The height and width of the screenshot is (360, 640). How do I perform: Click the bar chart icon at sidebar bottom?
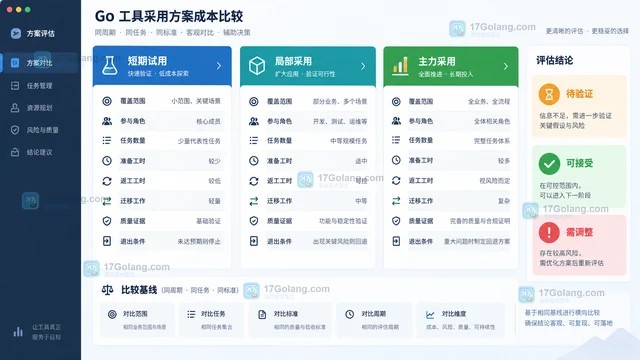(x=18, y=332)
